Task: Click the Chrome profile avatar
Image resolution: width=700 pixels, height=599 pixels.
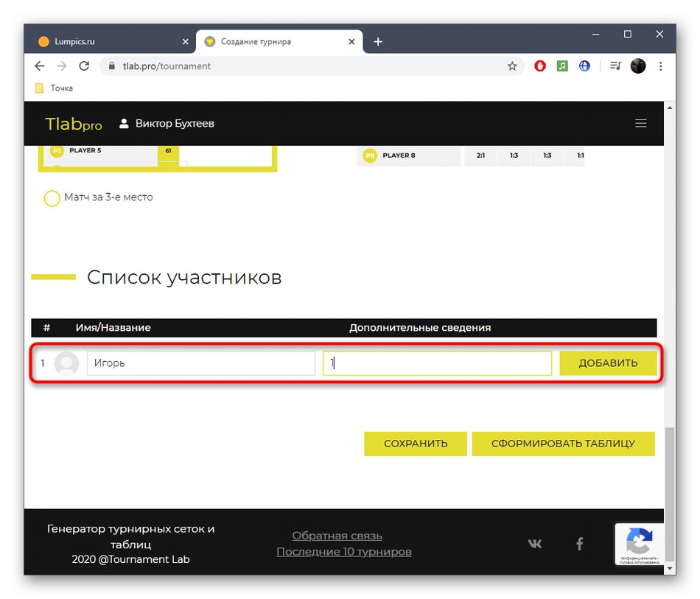Action: tap(638, 66)
